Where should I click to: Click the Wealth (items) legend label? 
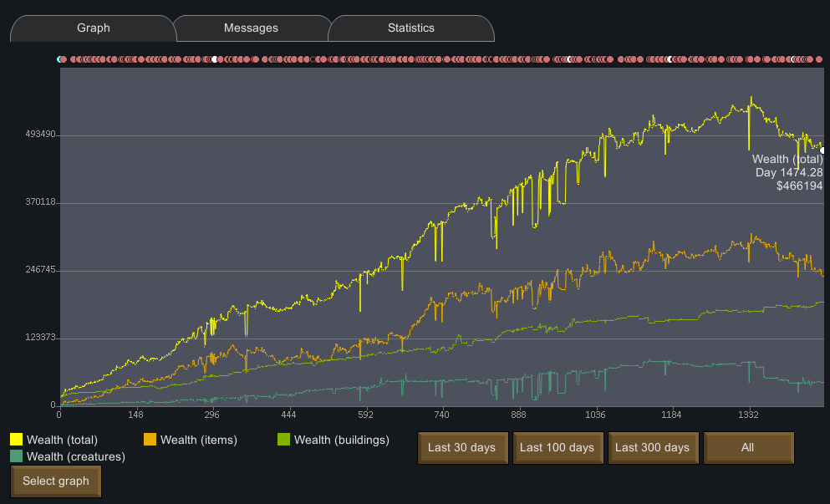point(198,440)
